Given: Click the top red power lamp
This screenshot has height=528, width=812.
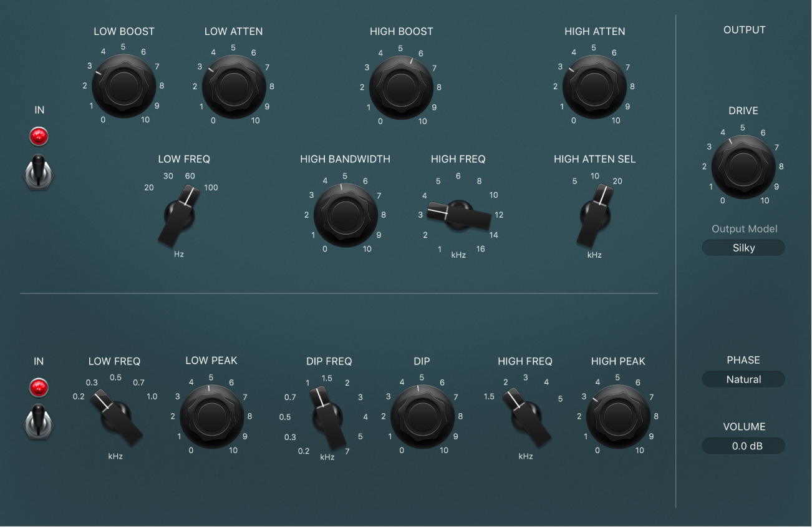Looking at the screenshot, I should (x=39, y=137).
